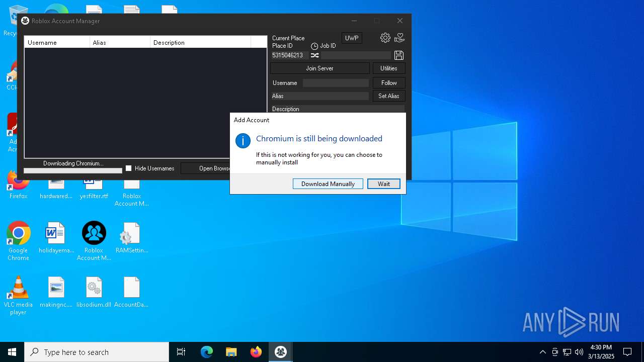This screenshot has height=362, width=644.
Task: Click the Job ID input field
Action: [x=356, y=55]
